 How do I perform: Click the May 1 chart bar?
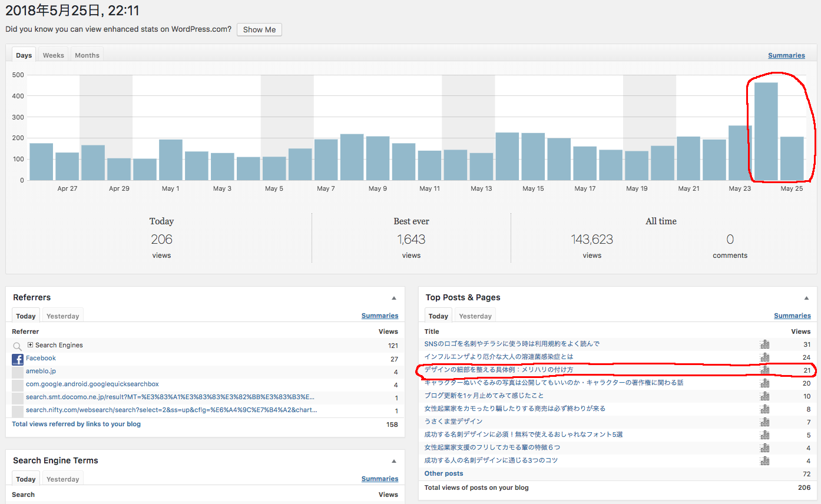pyautogui.click(x=171, y=160)
